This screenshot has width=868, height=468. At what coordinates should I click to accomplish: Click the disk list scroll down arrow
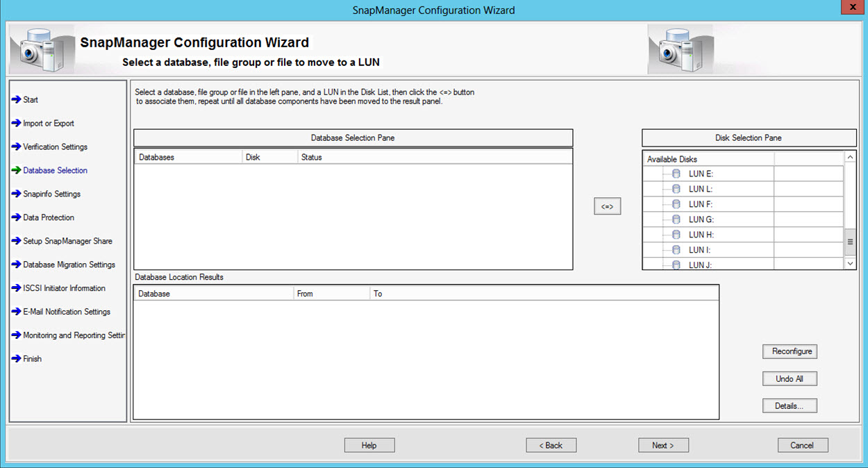pyautogui.click(x=850, y=264)
